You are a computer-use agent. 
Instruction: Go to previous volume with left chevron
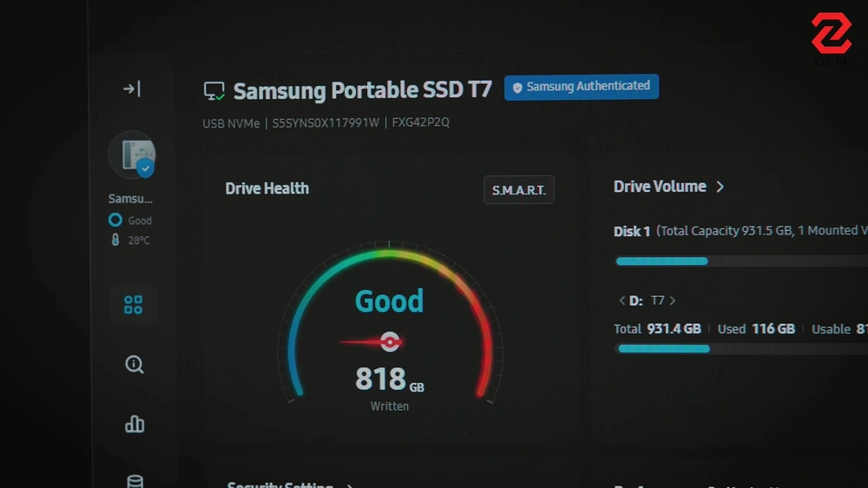pyautogui.click(x=621, y=300)
